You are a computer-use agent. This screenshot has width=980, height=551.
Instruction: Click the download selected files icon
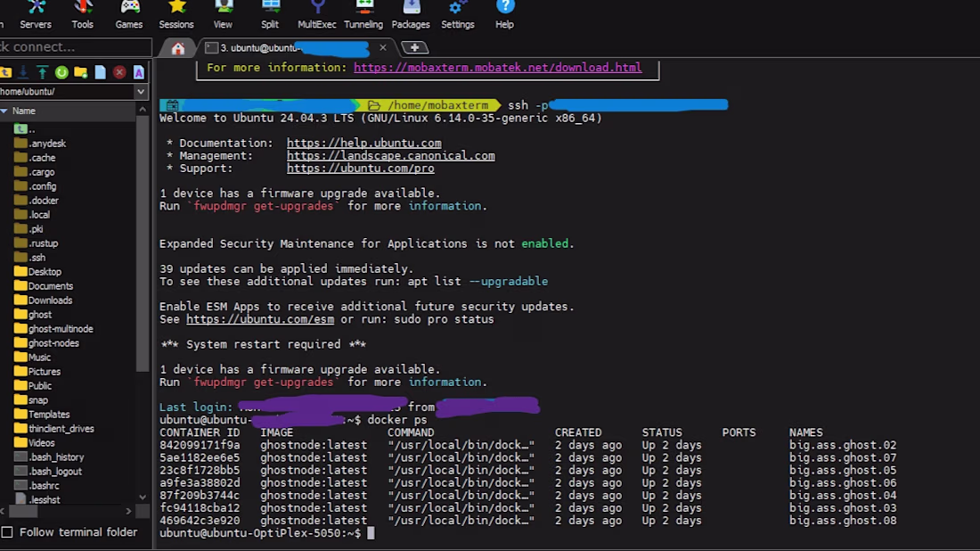click(23, 72)
